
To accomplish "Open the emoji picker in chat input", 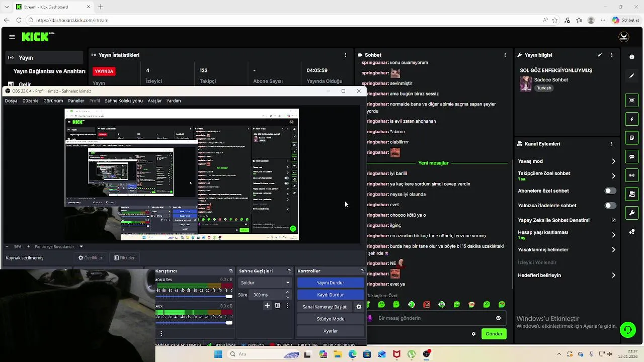I will click(499, 318).
